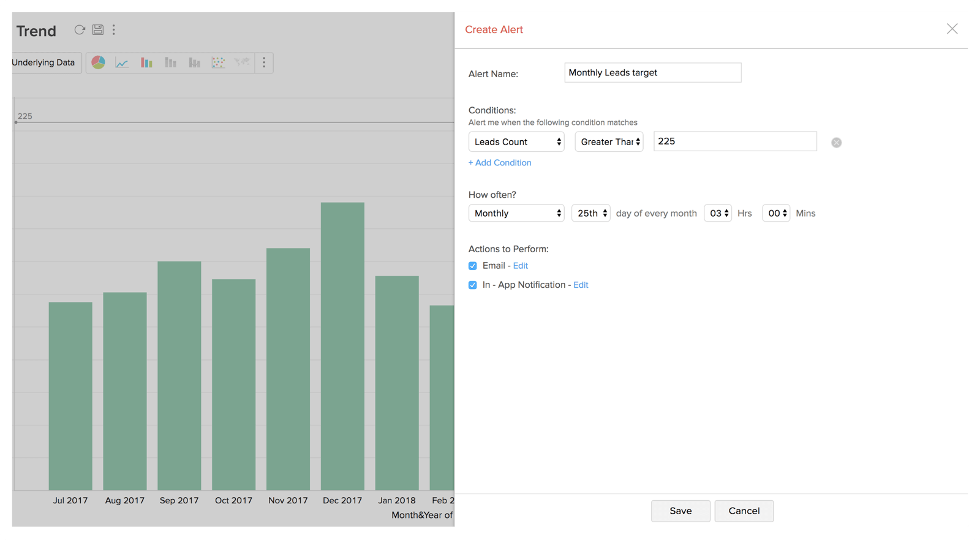Image resolution: width=980 pixels, height=540 pixels.
Task: Click the Underlying Data button
Action: [44, 62]
